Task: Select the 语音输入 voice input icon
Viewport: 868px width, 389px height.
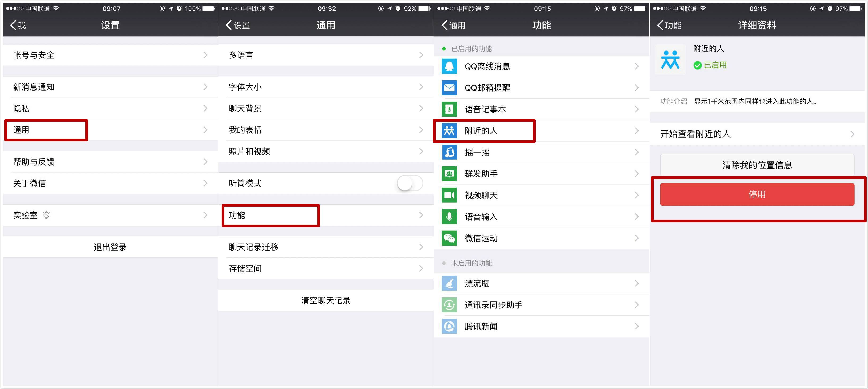Action: (449, 217)
